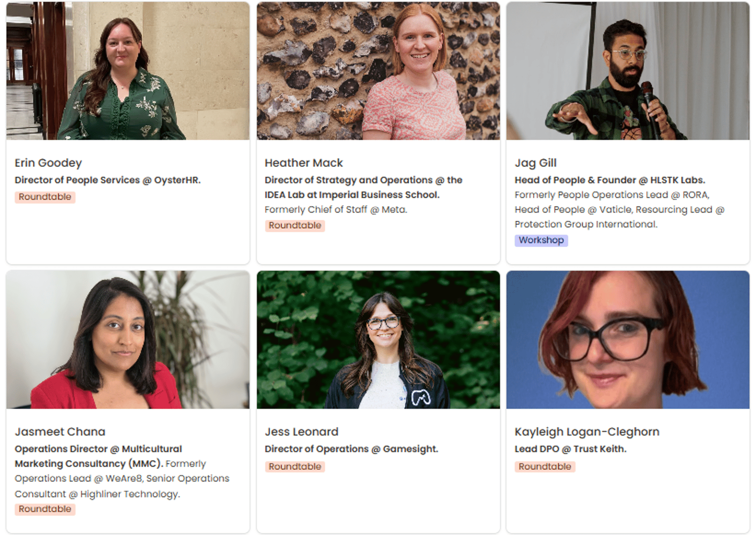Select Roundtable tag on Heather Mack's card
Viewport: 756px width, 535px height.
coord(295,225)
